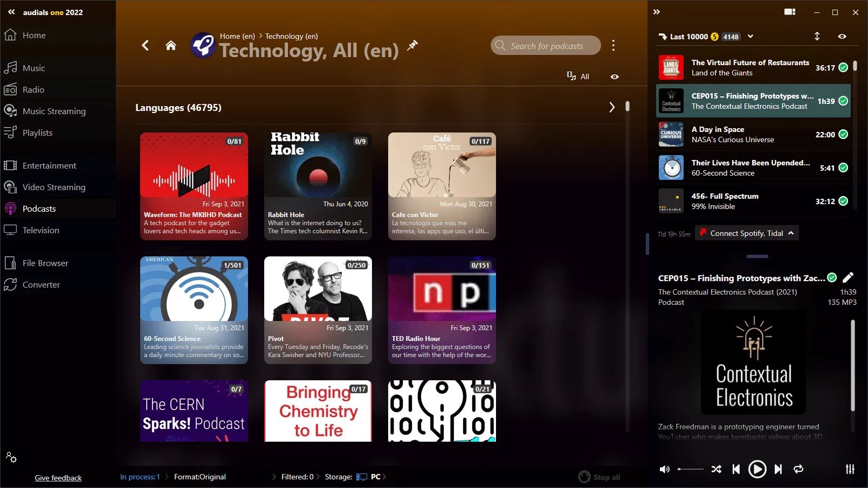Toggle the playlist eye visibility icon
This screenshot has width=868, height=488.
click(842, 36)
